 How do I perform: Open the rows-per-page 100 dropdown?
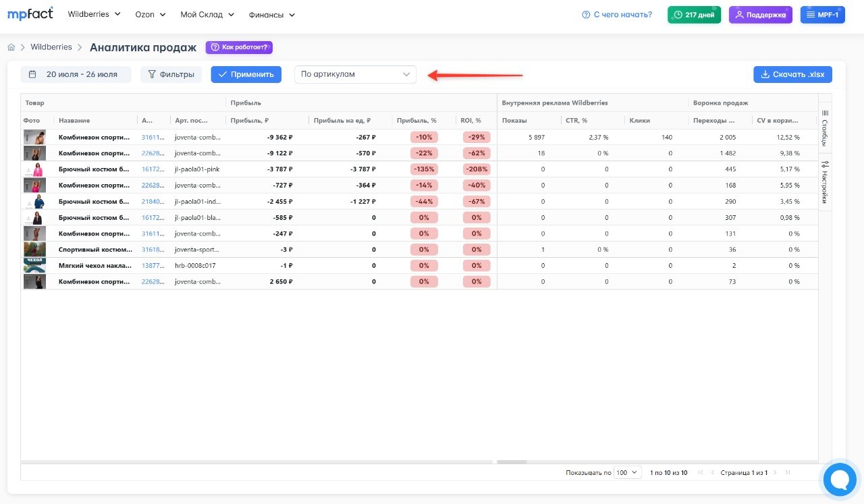(x=627, y=473)
